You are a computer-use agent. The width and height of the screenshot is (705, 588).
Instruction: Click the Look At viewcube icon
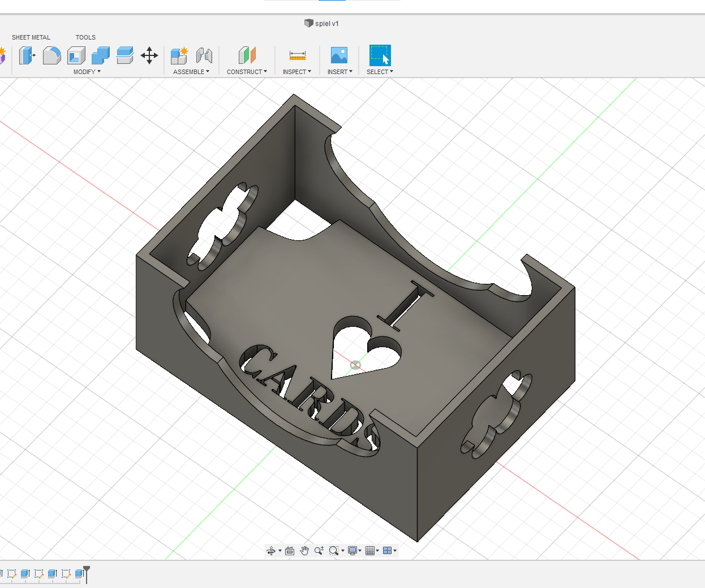(x=289, y=550)
